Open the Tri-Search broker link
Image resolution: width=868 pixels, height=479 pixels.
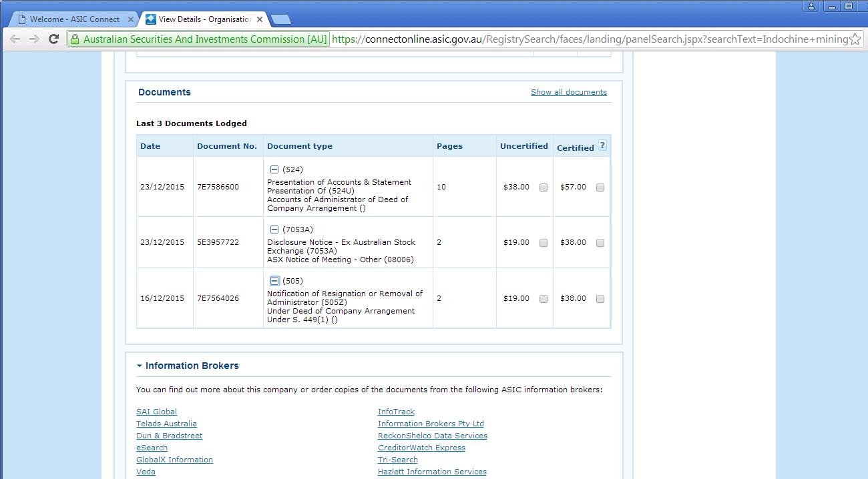pos(398,460)
